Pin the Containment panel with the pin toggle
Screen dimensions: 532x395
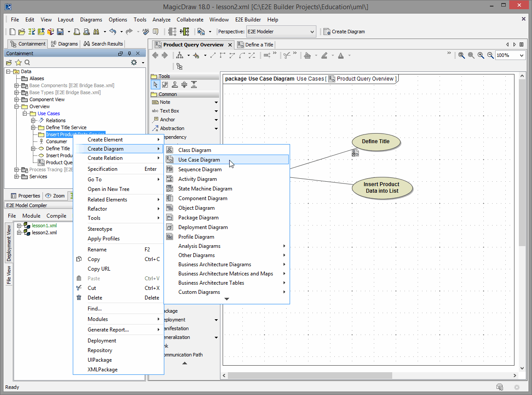coord(129,53)
